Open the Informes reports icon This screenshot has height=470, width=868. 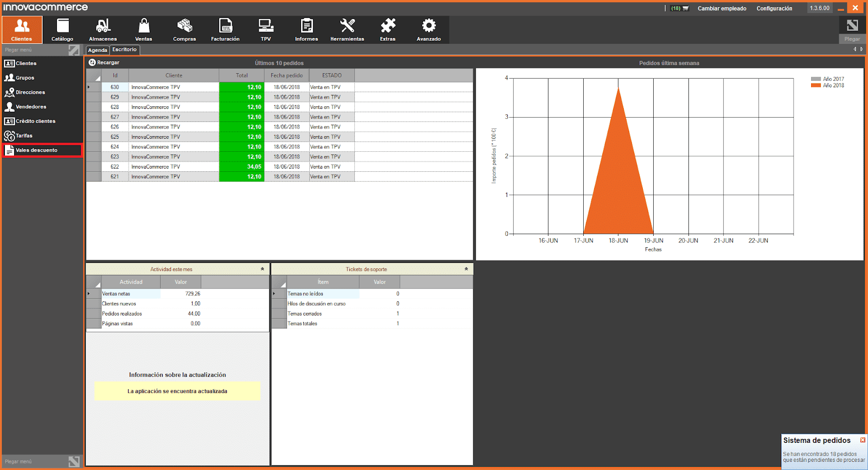[307, 30]
